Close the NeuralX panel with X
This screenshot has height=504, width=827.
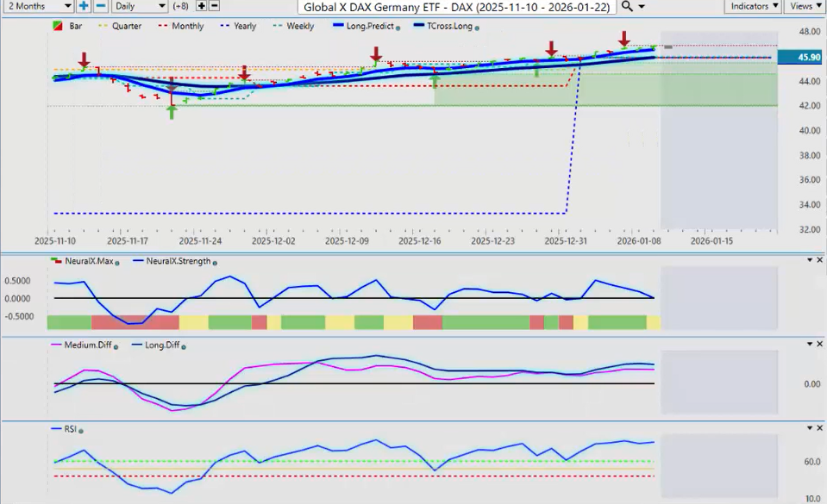[x=819, y=260]
